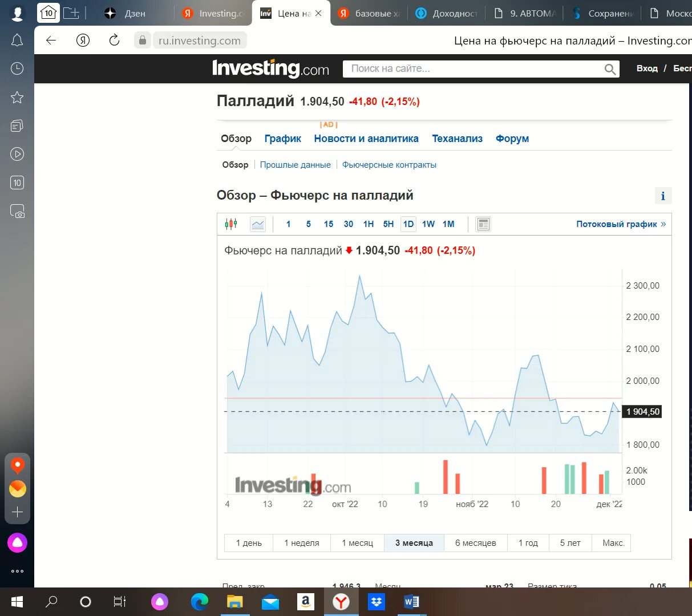Open the Теханализ section
Viewport: 692px width, 616px height.
click(x=457, y=139)
